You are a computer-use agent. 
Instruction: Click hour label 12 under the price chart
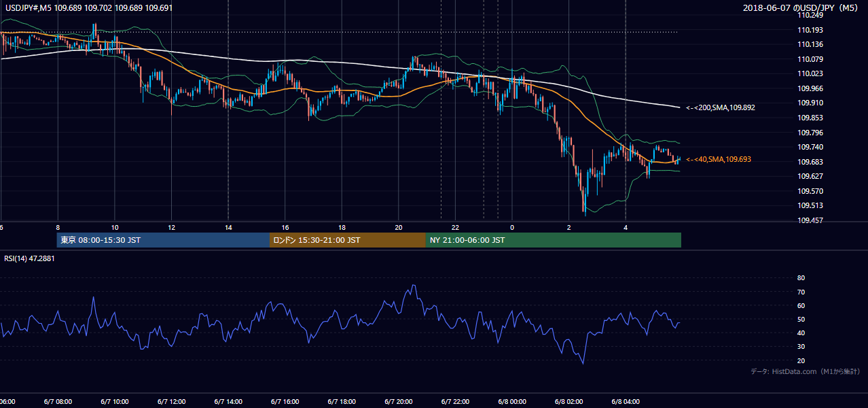pyautogui.click(x=171, y=228)
